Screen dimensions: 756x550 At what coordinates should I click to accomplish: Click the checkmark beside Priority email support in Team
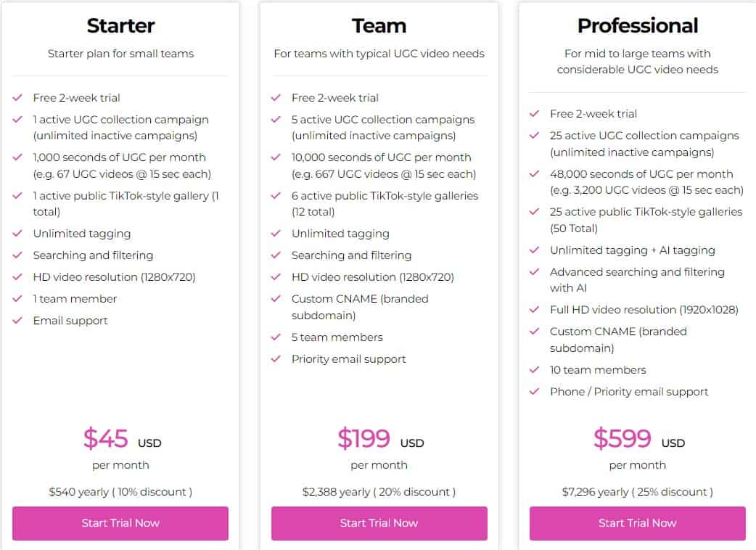tap(276, 358)
